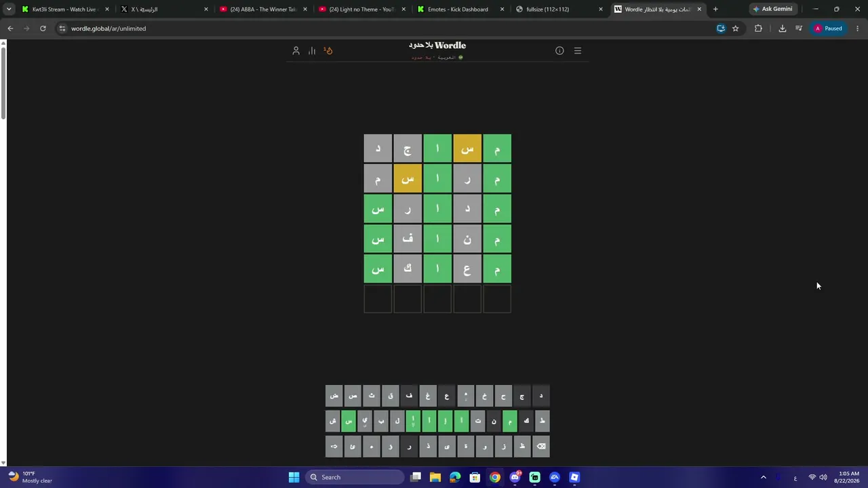Tap the ظ key
Image resolution: width=868 pixels, height=488 pixels.
pos(522,446)
